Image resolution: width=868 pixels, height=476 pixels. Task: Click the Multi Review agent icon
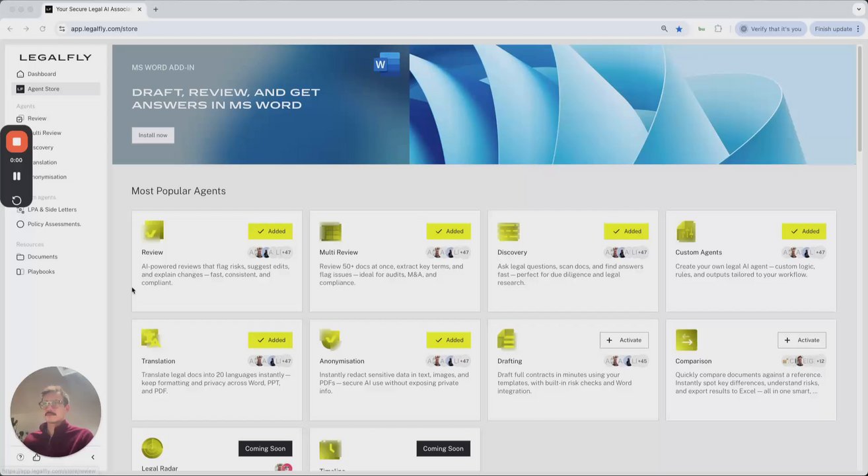coord(330,231)
